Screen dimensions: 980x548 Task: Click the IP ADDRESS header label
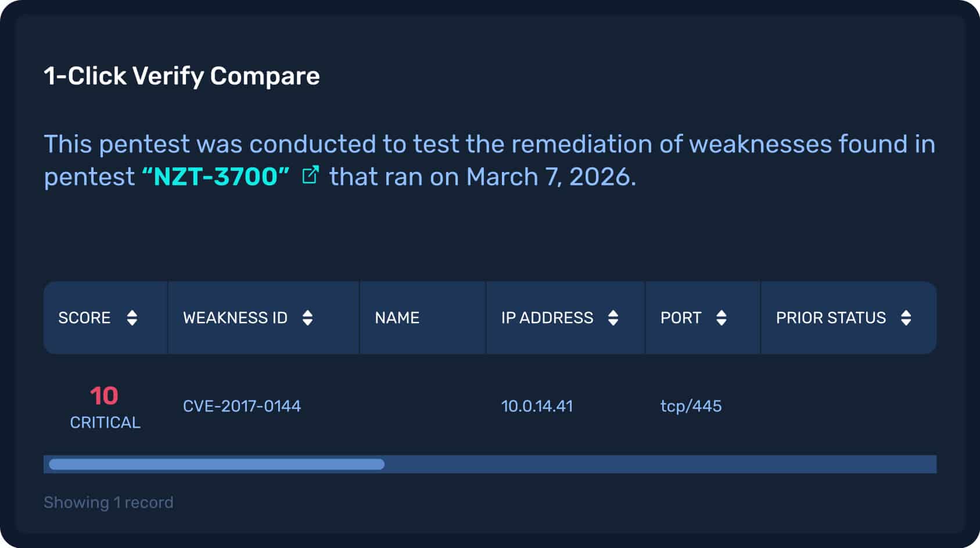click(547, 318)
